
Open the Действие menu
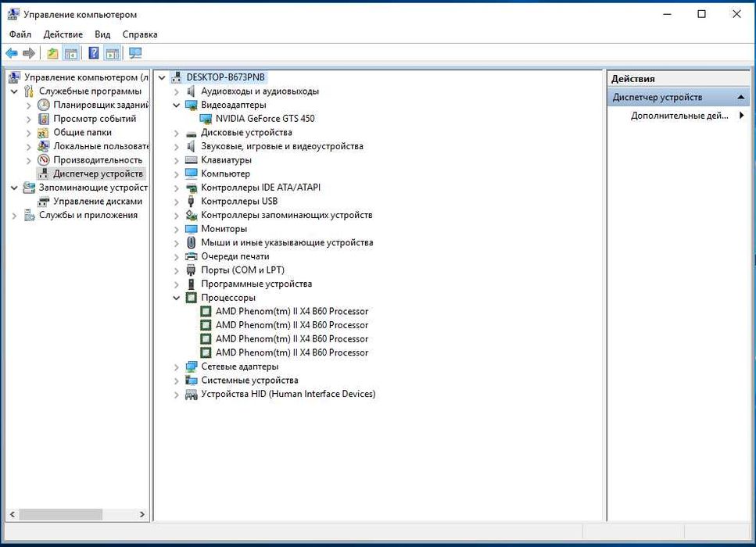(63, 34)
